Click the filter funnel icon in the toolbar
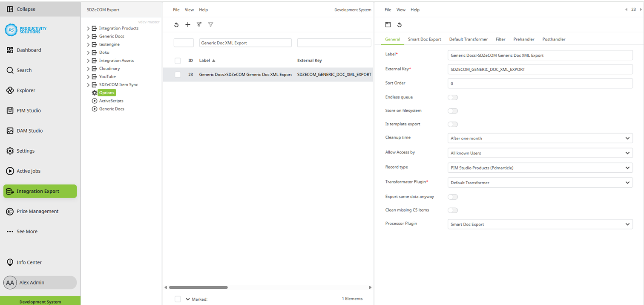This screenshot has height=305, width=644. [210, 24]
